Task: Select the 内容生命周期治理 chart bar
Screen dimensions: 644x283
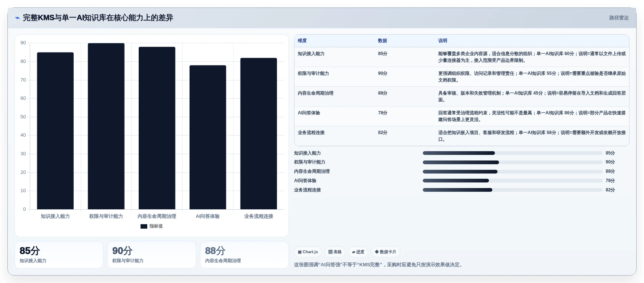Action: pos(157,128)
